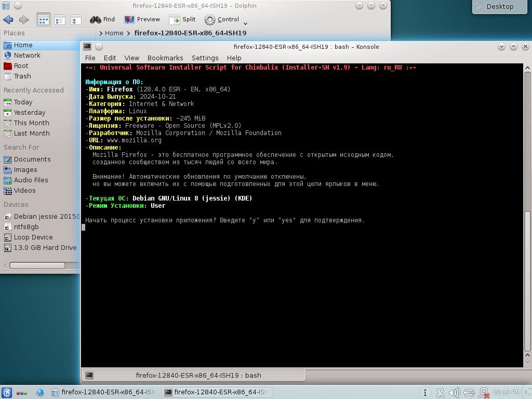Open breadcrumb arrow before Home in Dolphin
The height and width of the screenshot is (399, 532).
pos(101,33)
